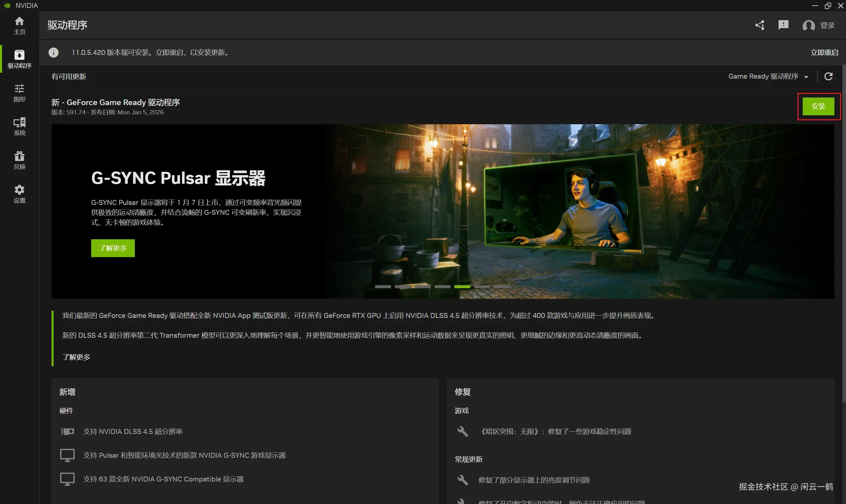Image resolution: width=846 pixels, height=504 pixels.
Task: Click 立即重启 to restart now
Action: (824, 52)
